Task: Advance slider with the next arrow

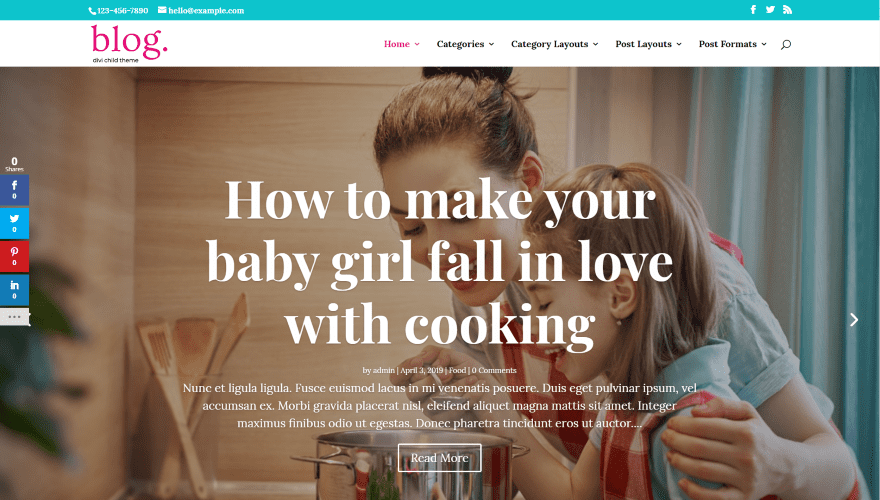Action: pyautogui.click(x=854, y=319)
